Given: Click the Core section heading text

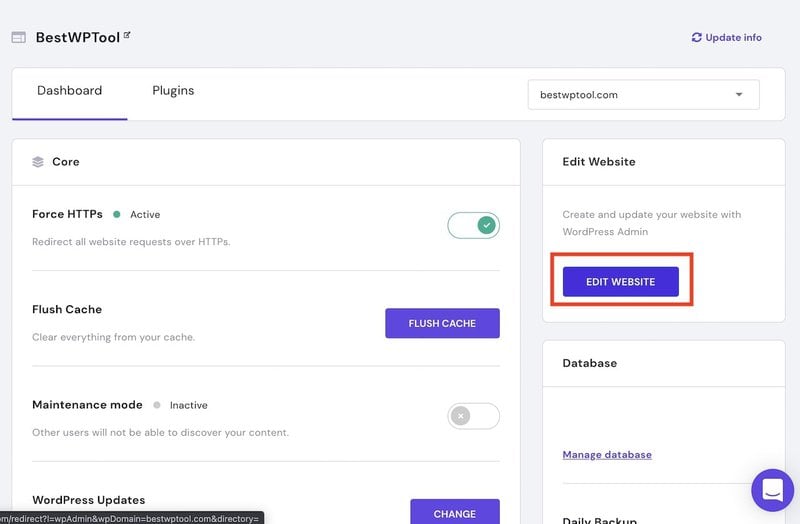Looking at the screenshot, I should point(66,162).
